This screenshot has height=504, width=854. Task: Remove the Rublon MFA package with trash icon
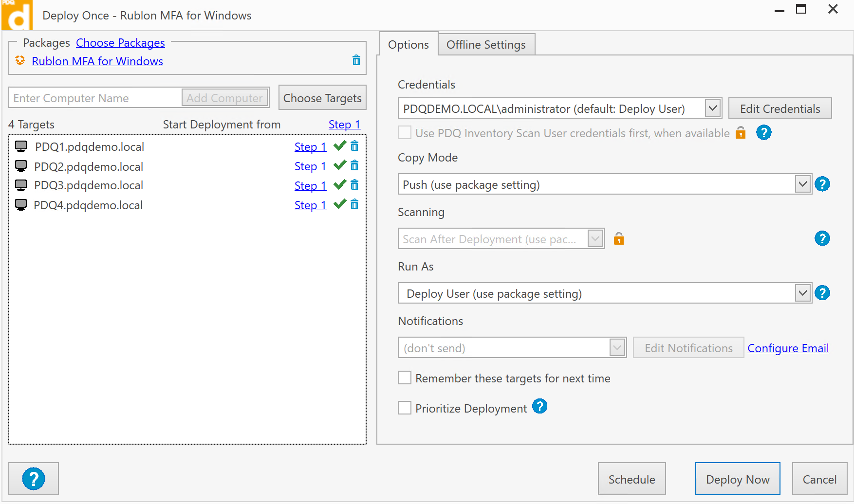pyautogui.click(x=356, y=60)
